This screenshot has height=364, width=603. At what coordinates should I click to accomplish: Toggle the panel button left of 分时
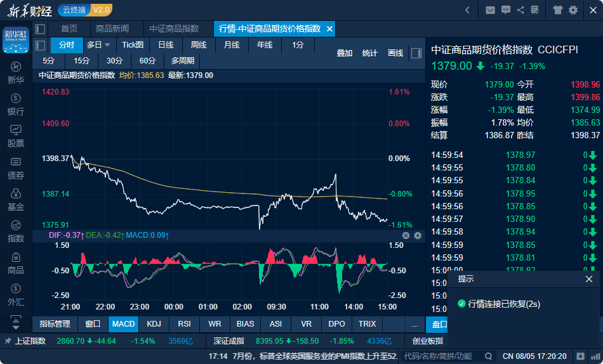[x=40, y=45]
